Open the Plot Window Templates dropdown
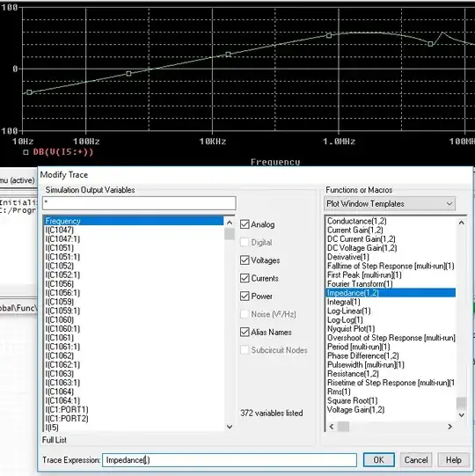Viewport: 475px width, 476px height. (x=390, y=204)
